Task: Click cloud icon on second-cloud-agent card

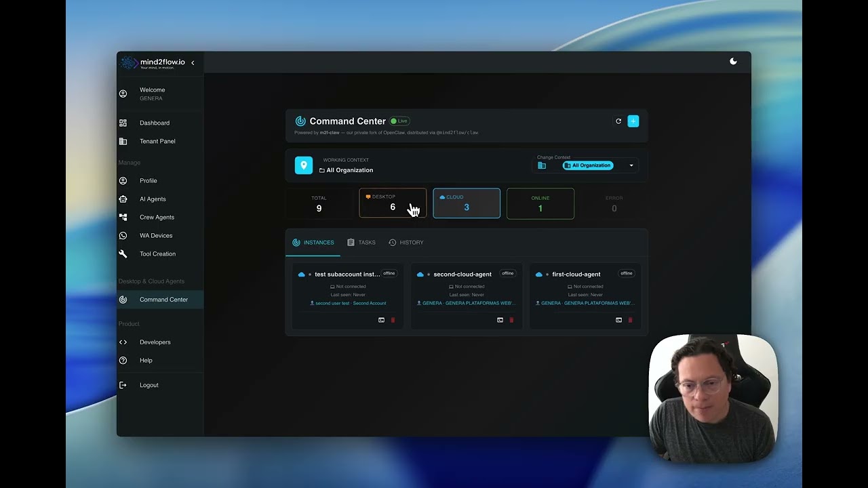Action: tap(420, 274)
